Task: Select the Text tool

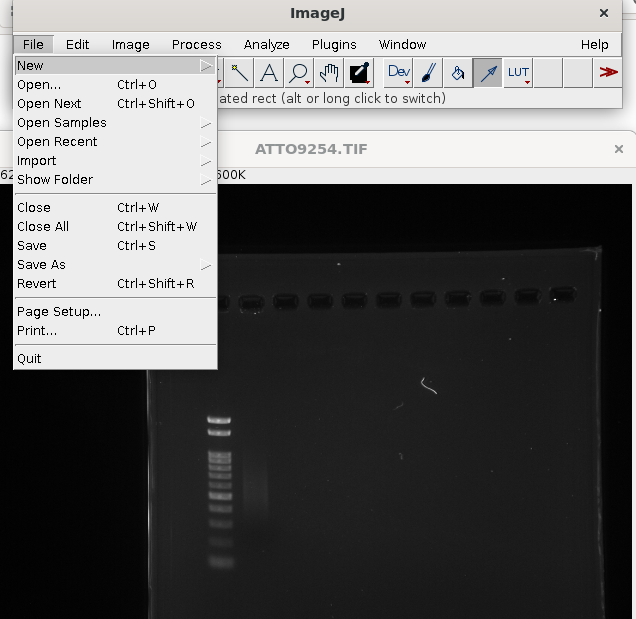Action: pyautogui.click(x=269, y=73)
